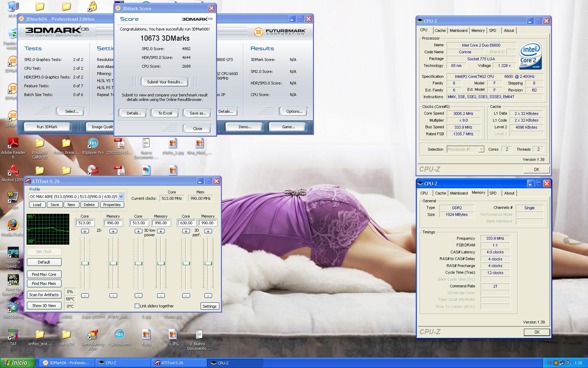Viewport: 588px width, 368px height.
Task: Click Find Max Core button
Action: [x=44, y=274]
